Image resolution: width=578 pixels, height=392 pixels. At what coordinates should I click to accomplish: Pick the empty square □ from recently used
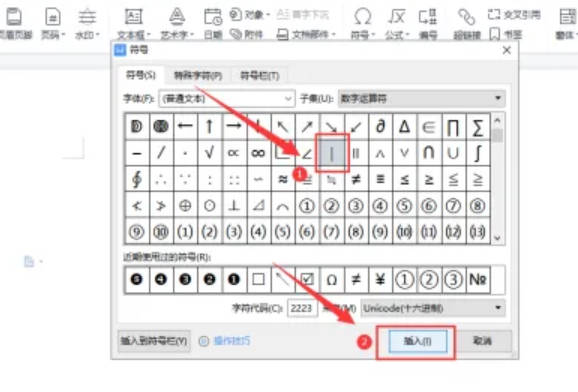coord(258,280)
